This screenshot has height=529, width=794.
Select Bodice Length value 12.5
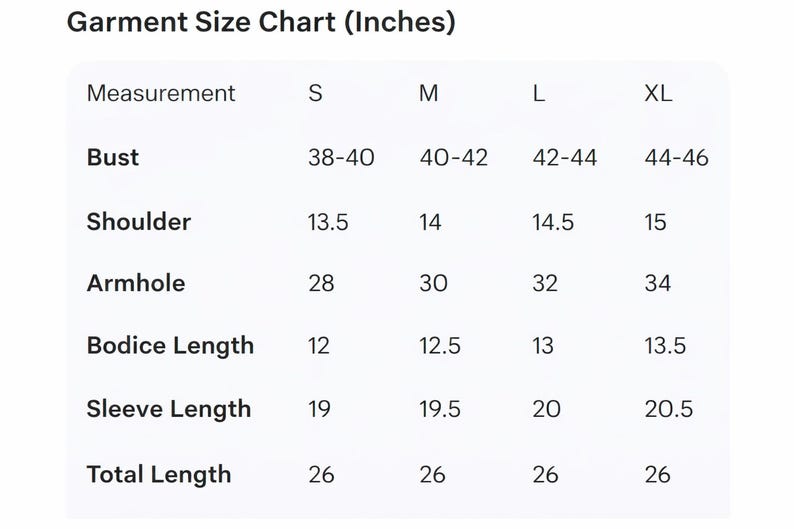click(440, 346)
